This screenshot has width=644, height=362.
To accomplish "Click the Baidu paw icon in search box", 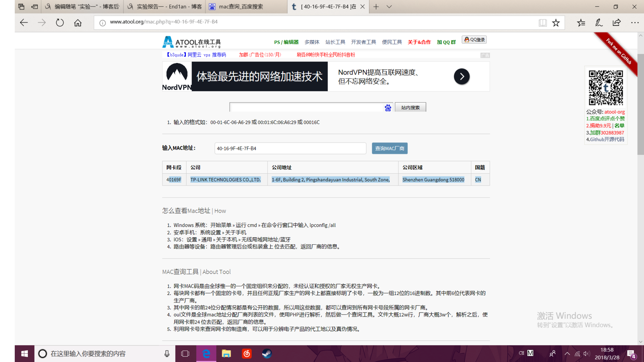I will (x=388, y=108).
